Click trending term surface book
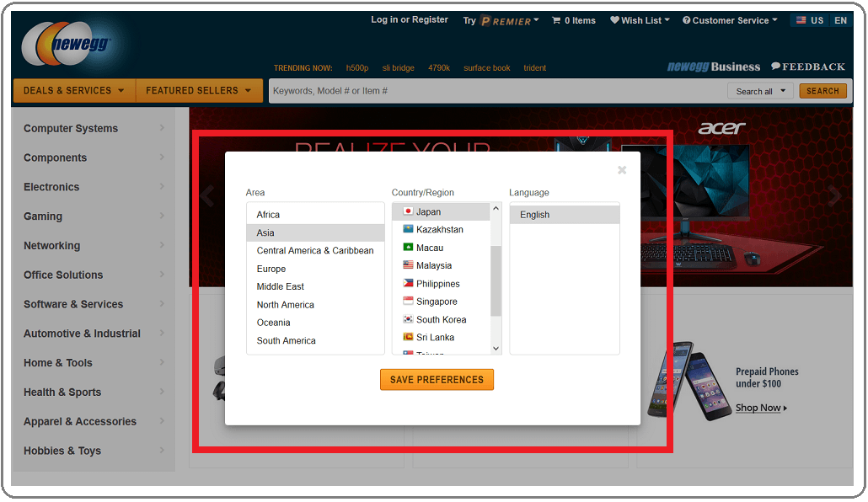868x502 pixels. 486,68
